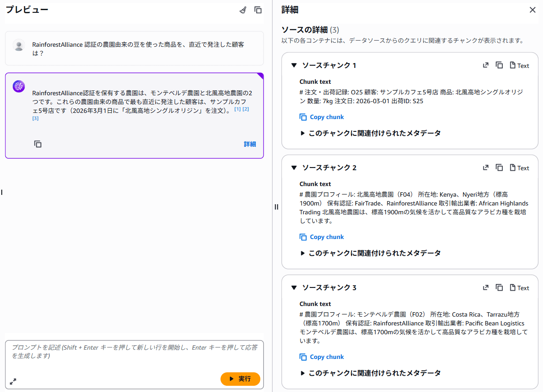This screenshot has height=392, width=543.
Task: Open citation [2] in the answer
Action: tap(246, 109)
